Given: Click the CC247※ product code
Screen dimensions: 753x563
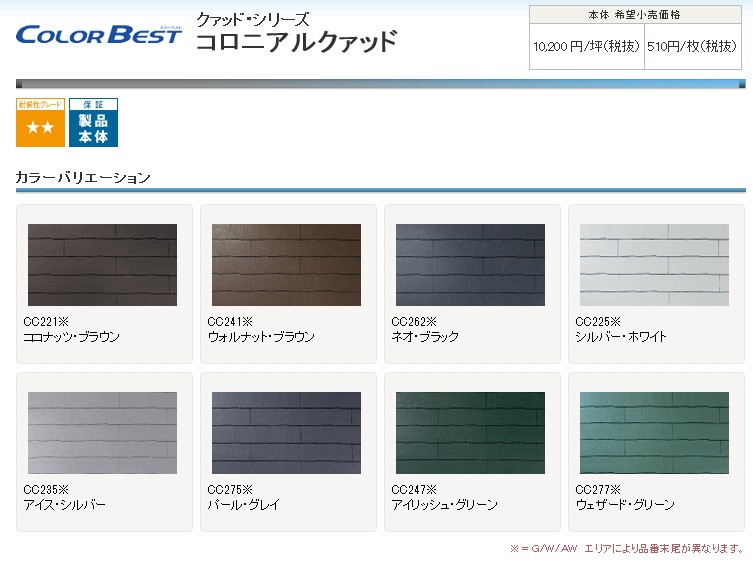Looking at the screenshot, I should [x=414, y=490].
